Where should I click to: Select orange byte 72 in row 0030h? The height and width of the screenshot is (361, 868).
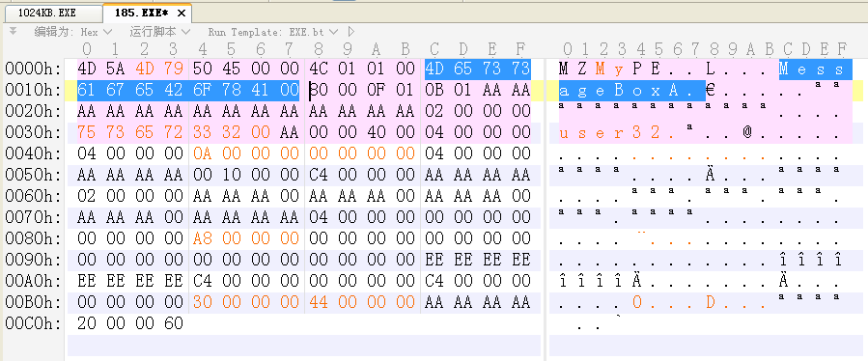[174, 132]
